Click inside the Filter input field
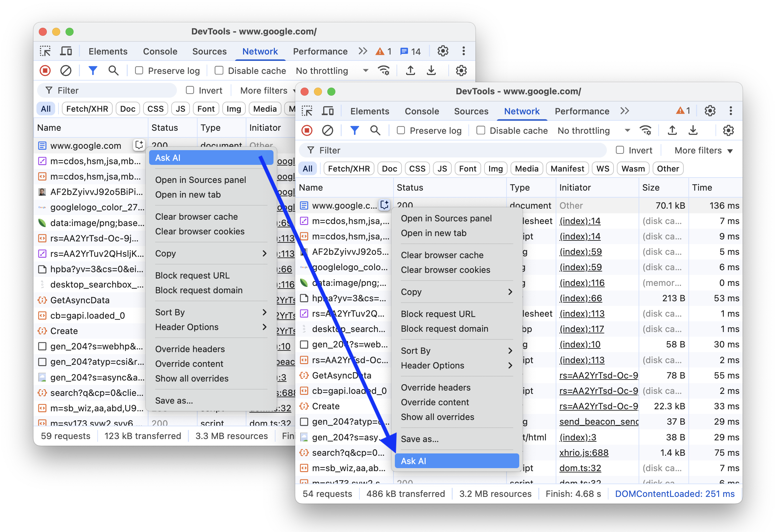 pyautogui.click(x=451, y=150)
